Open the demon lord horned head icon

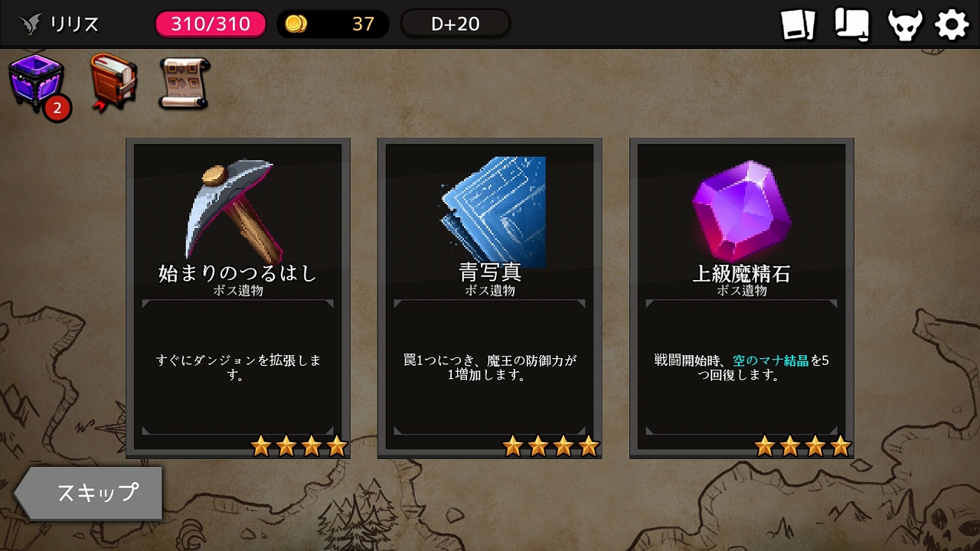pos(904,24)
